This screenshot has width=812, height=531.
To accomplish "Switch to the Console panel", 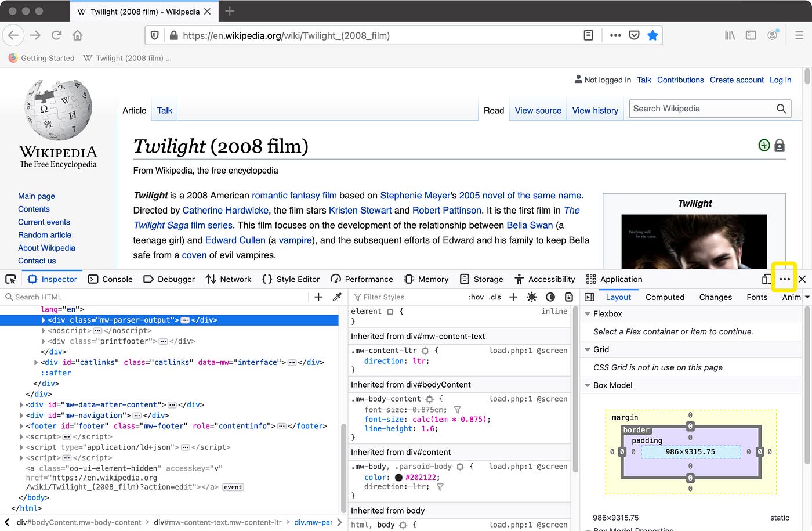I will pos(110,279).
